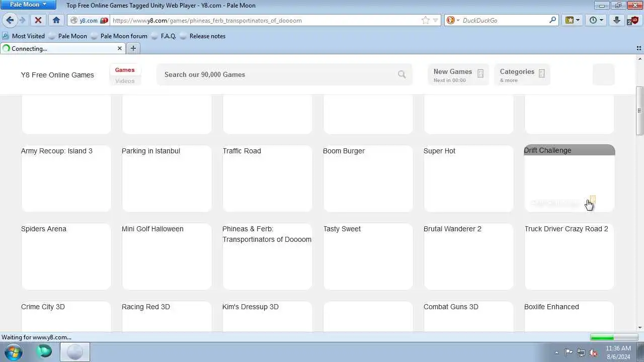Open the F.A.Q. bookmark
The image size is (644, 362).
[x=164, y=36]
